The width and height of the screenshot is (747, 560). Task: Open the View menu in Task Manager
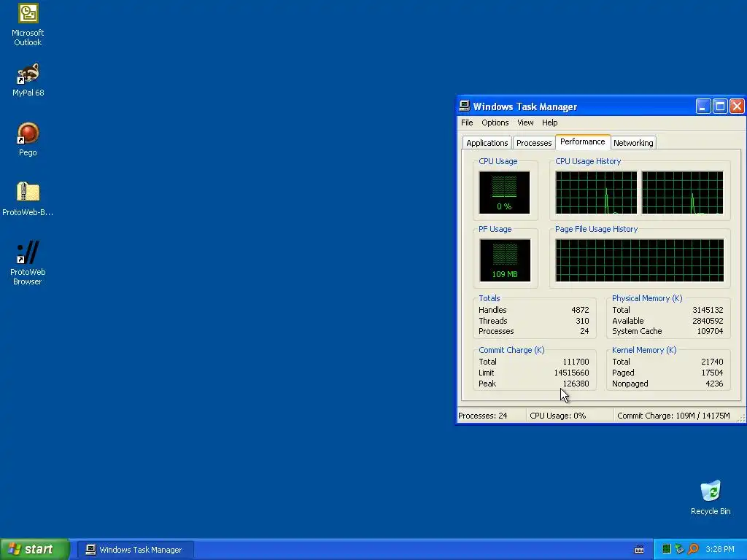point(525,122)
